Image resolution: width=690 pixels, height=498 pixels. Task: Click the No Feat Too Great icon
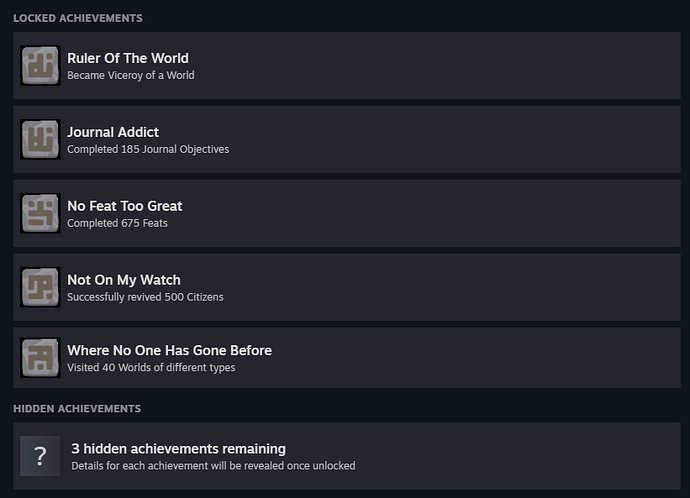click(x=40, y=213)
